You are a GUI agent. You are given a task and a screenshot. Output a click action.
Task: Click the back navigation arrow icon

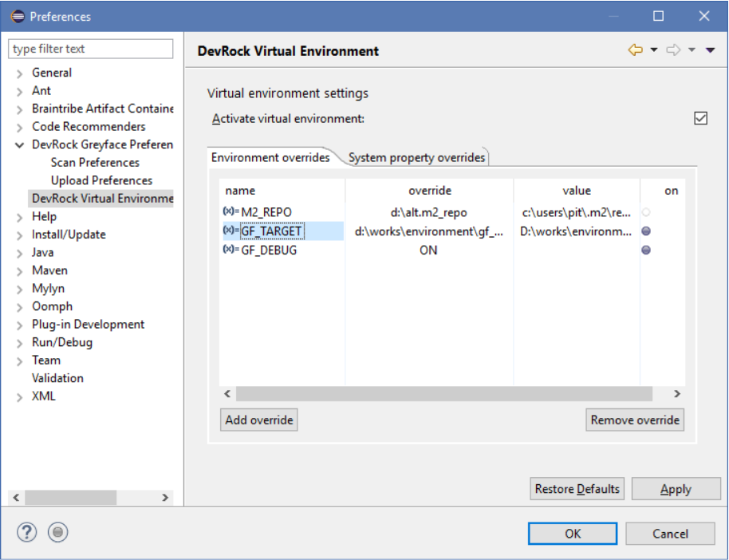coord(636,50)
